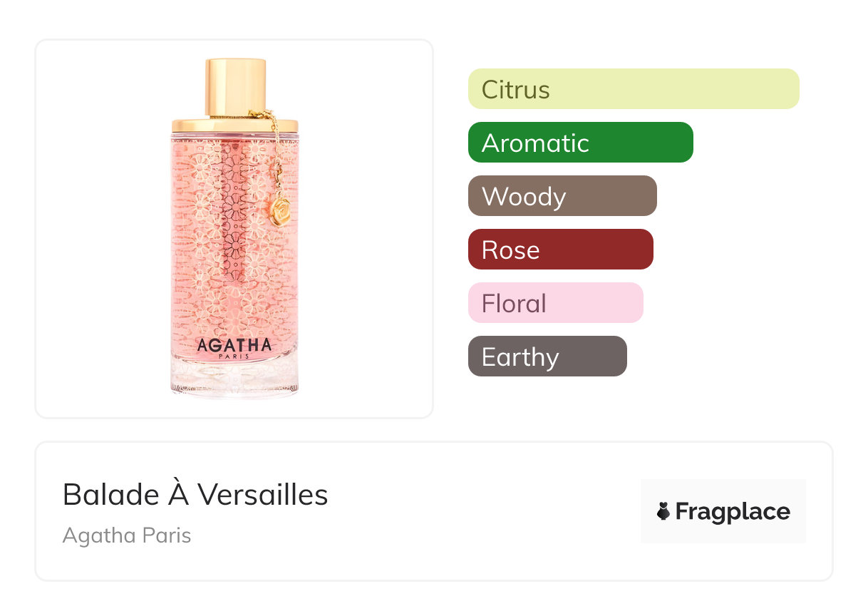Select the green Aromatic accord bar
Screen dimensions: 868x616
click(580, 143)
